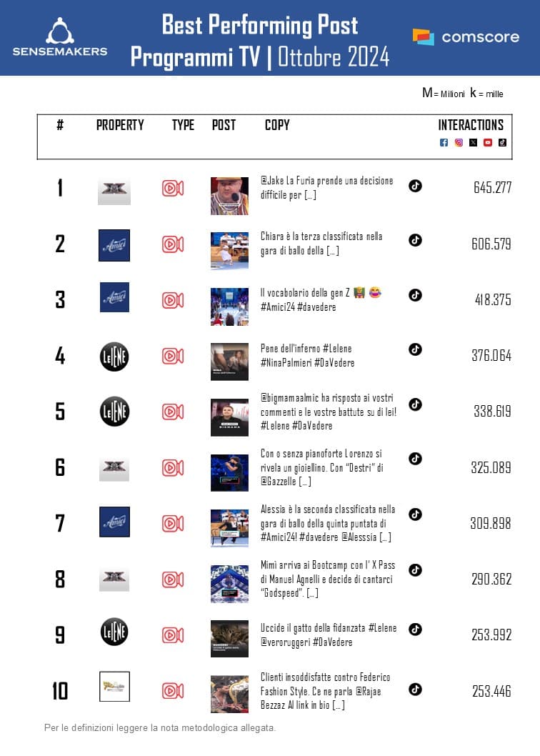The height and width of the screenshot is (756, 540).
Task: Open the Jake La Furia post thumbnail
Action: (x=229, y=196)
